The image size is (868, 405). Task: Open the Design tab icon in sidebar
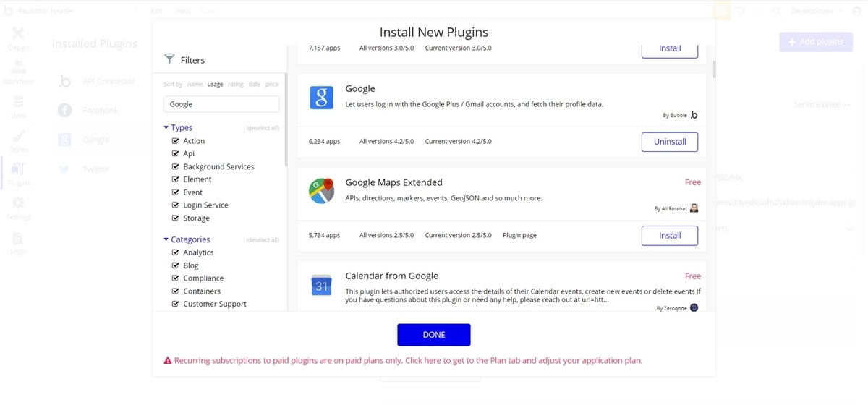(x=18, y=35)
